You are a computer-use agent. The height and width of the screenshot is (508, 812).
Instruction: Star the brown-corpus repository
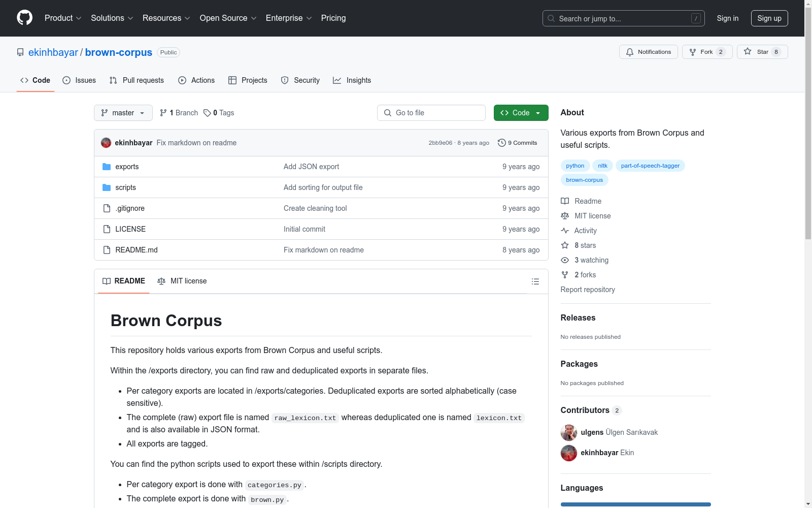pyautogui.click(x=762, y=52)
